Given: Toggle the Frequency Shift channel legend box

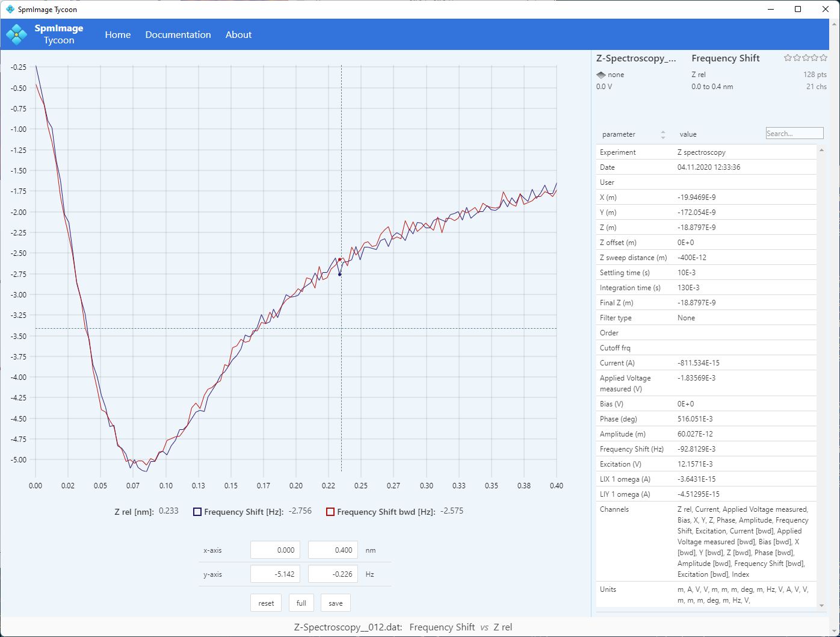Looking at the screenshot, I should click(197, 512).
